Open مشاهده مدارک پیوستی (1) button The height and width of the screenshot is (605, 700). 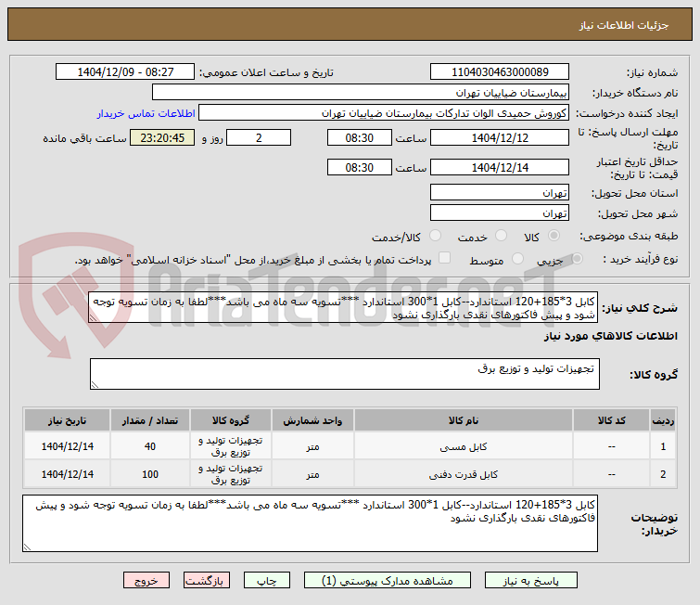tap(387, 581)
